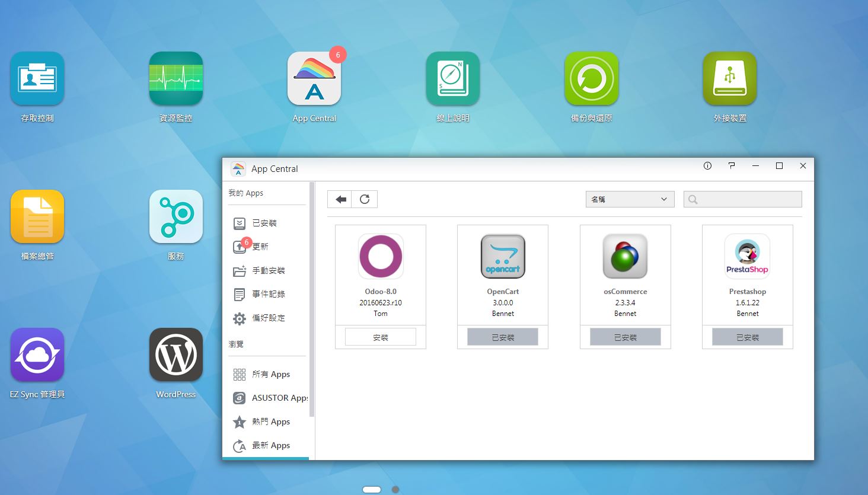
Task: Click the search magnifier icon in App Central
Action: coord(693,199)
